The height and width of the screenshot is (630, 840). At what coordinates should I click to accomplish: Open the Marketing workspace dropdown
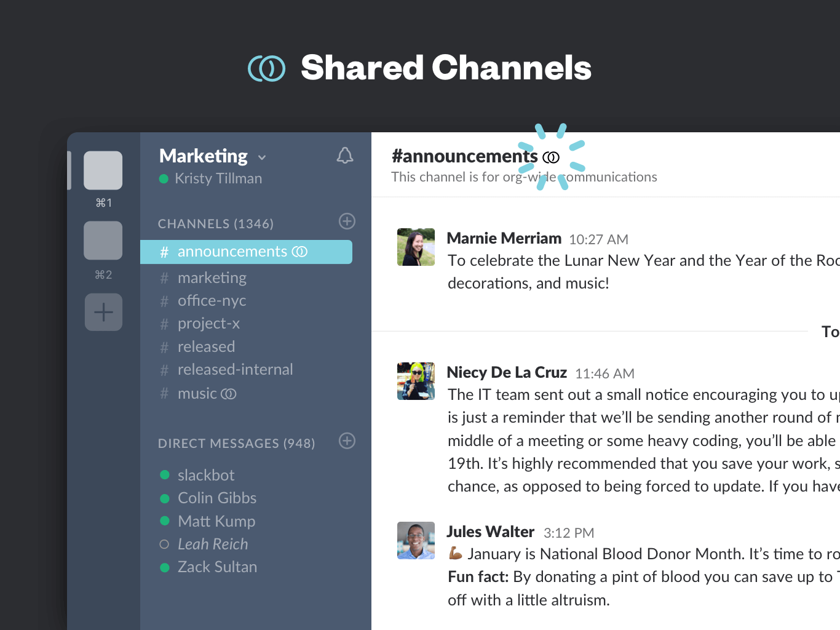coord(262,157)
